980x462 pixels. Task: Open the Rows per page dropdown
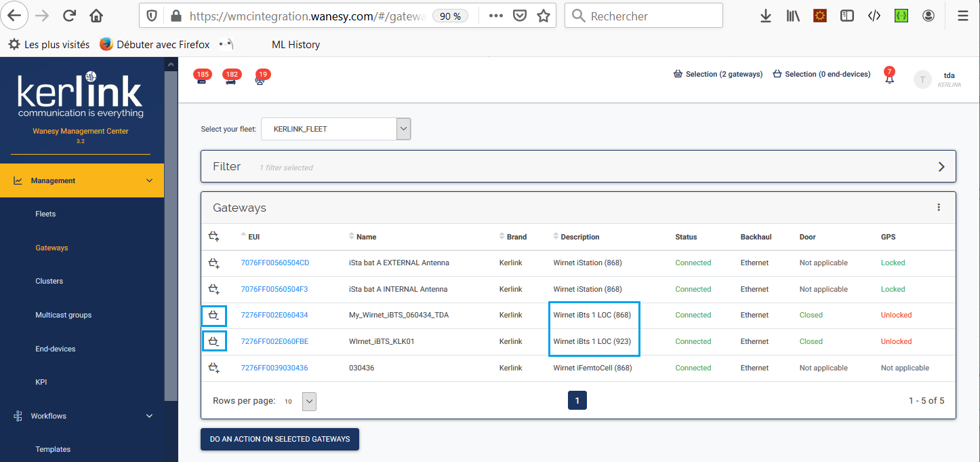coord(308,401)
